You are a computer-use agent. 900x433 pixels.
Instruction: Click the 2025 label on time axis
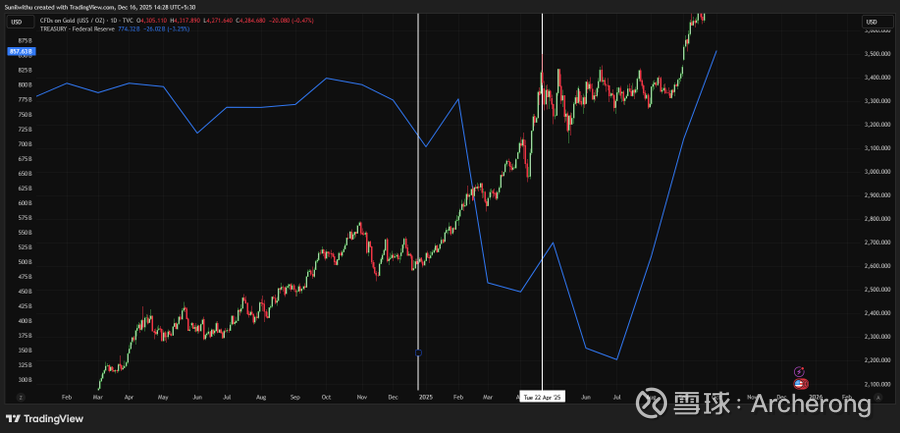click(x=426, y=397)
